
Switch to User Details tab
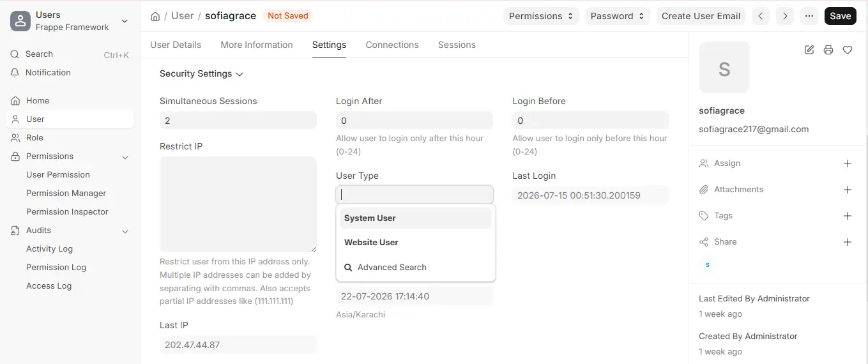pos(176,45)
